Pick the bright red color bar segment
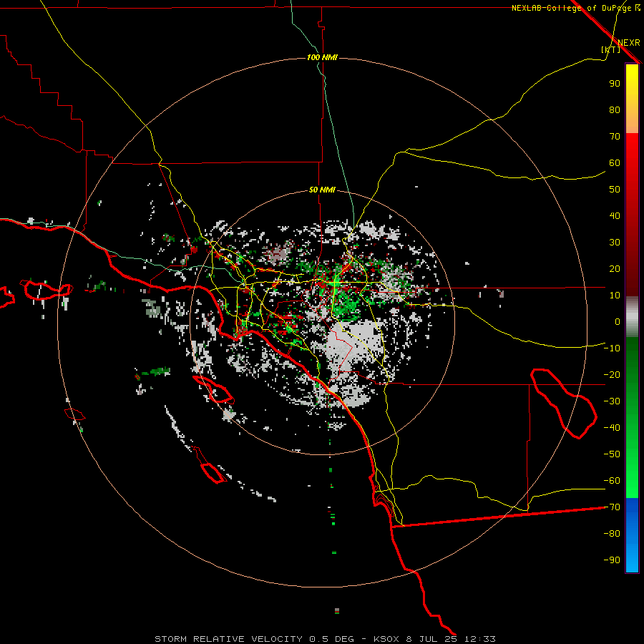 632,150
